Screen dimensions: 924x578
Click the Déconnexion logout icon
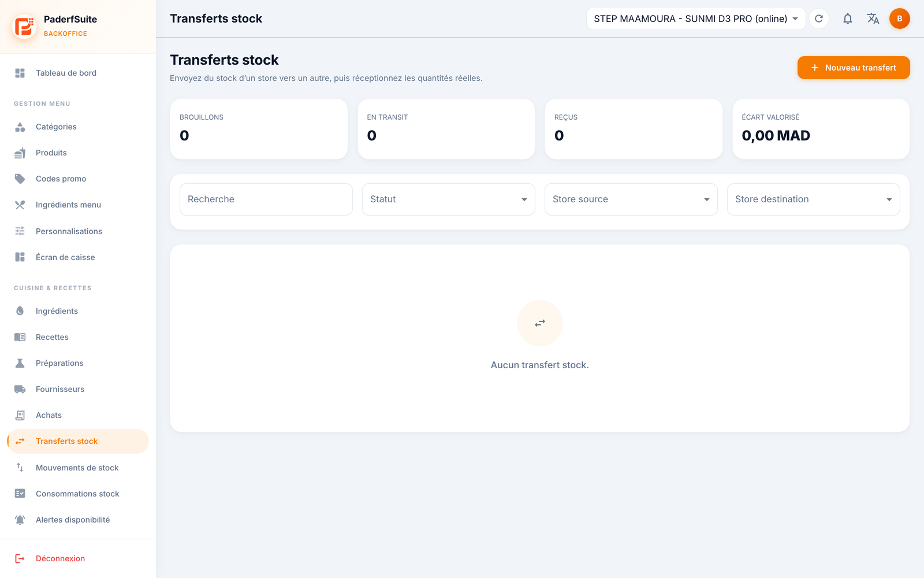click(20, 558)
